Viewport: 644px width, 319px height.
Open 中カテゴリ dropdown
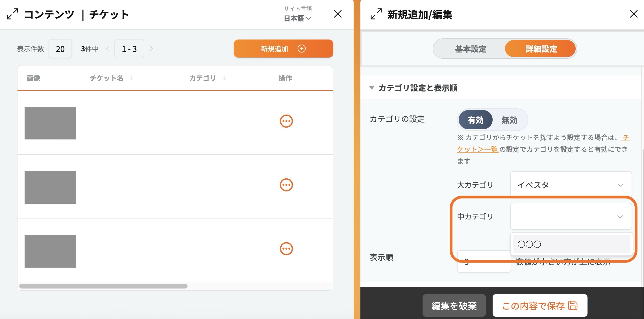coord(571,217)
